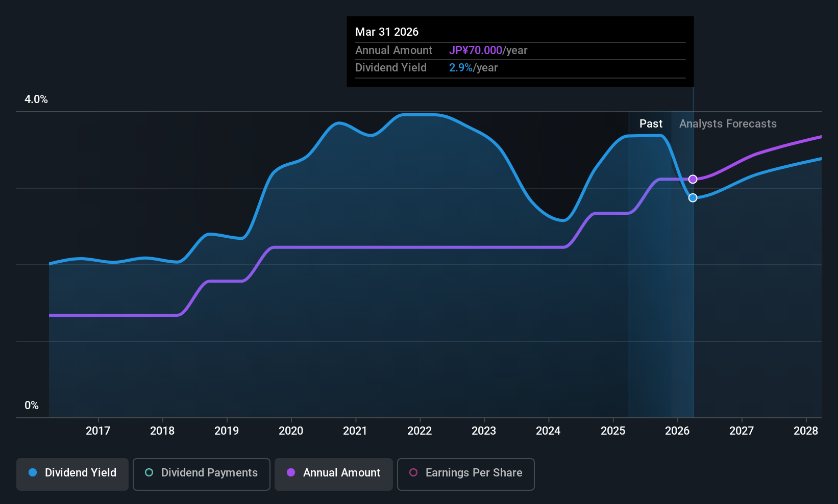
Task: Click the purple Annual Amount data point
Action: (693, 179)
